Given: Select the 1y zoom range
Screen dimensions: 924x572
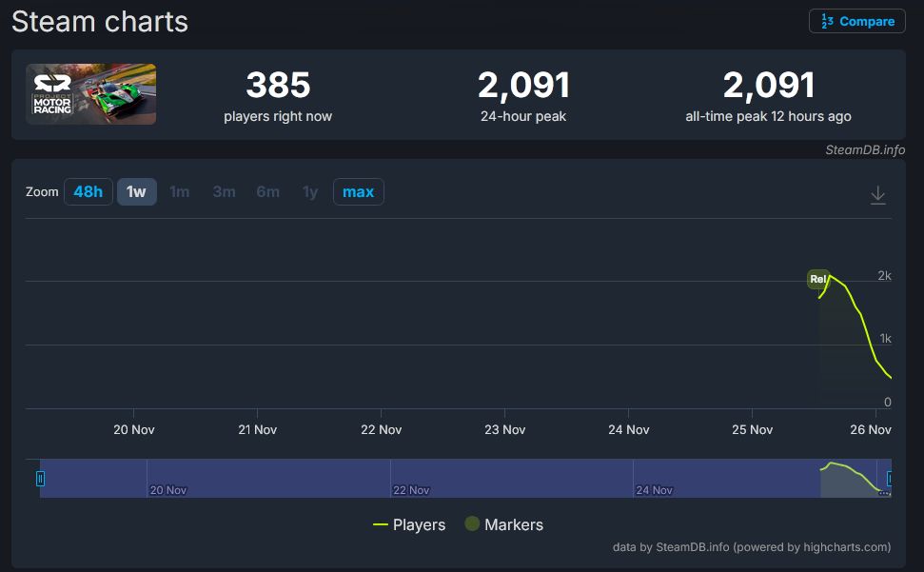Looking at the screenshot, I should (309, 191).
